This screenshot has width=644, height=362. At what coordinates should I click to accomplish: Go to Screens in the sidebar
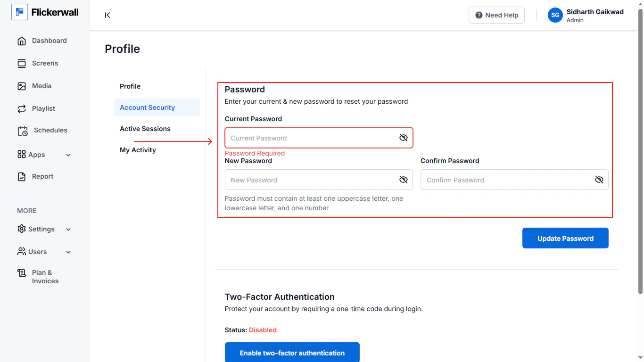(45, 64)
